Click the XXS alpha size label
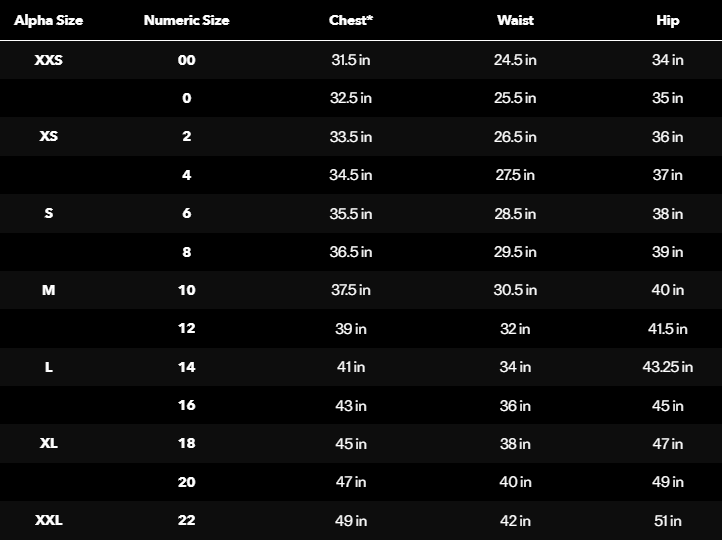The width and height of the screenshot is (722, 540). [x=49, y=60]
